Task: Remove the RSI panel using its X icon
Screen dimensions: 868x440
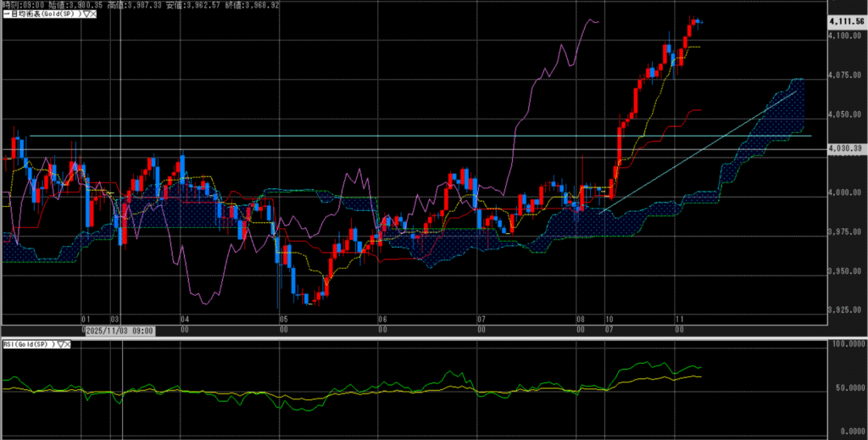Action: click(x=69, y=344)
